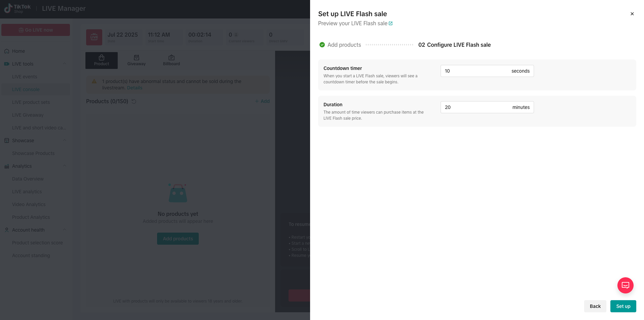Click the TikTok Shop logo
Image resolution: width=644 pixels, height=320 pixels.
pos(17,9)
